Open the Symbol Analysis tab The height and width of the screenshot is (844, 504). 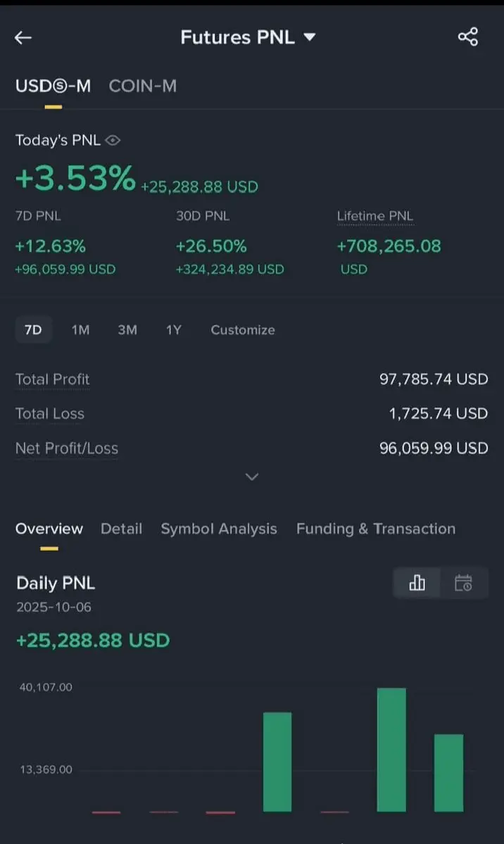click(x=219, y=529)
